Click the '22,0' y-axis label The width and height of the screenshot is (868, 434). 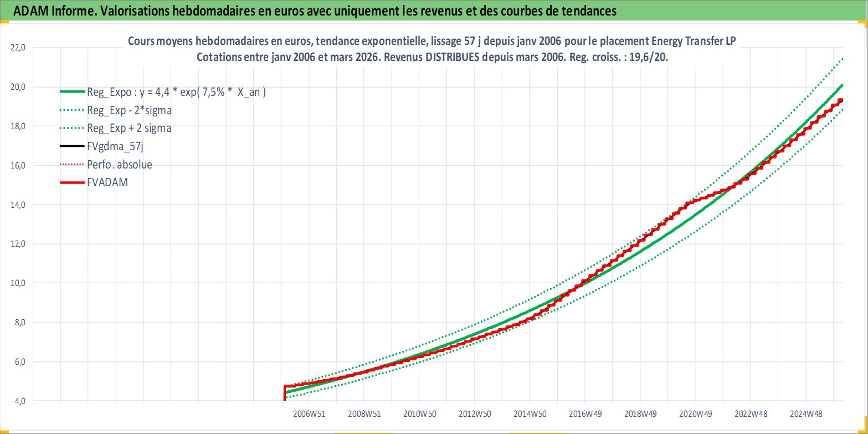point(18,48)
